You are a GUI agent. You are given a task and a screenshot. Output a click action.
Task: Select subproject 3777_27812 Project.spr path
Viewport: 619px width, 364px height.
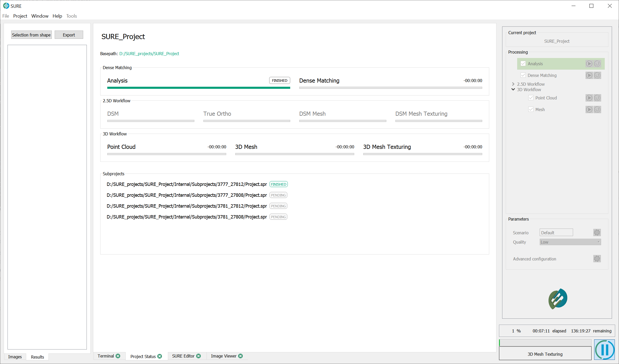point(187,184)
